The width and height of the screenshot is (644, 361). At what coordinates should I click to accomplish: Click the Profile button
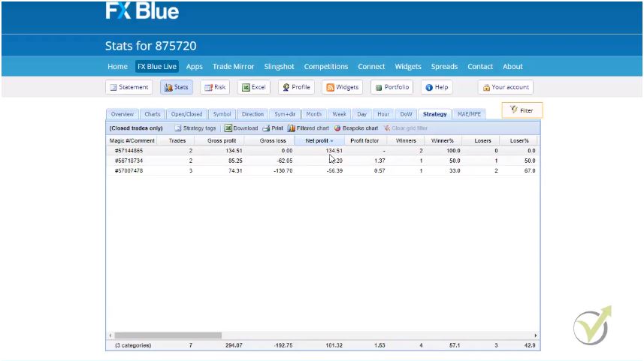point(296,87)
